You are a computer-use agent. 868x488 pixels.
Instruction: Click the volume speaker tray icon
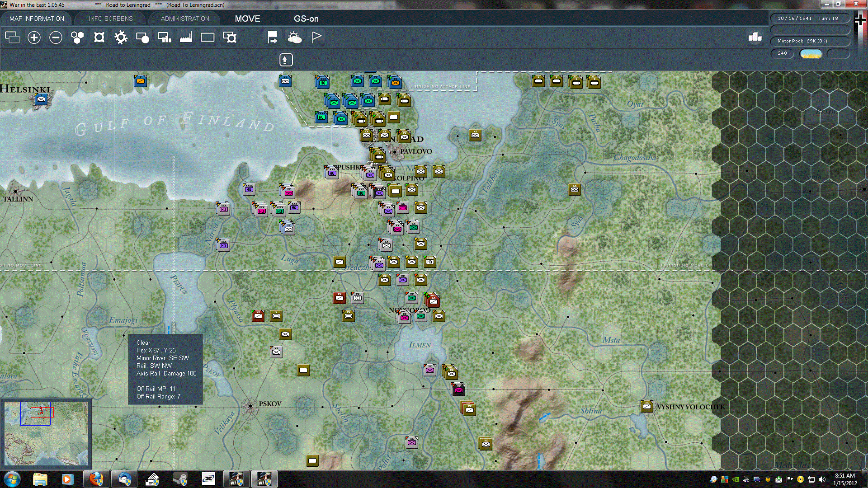[822, 479]
